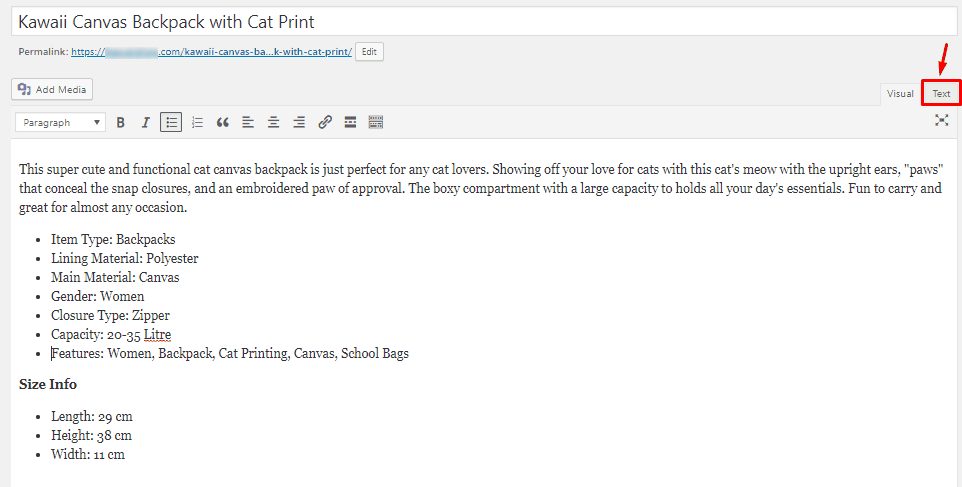Place cursor on the Size Info heading
Screen dimensions: 962x487
[x=48, y=385]
